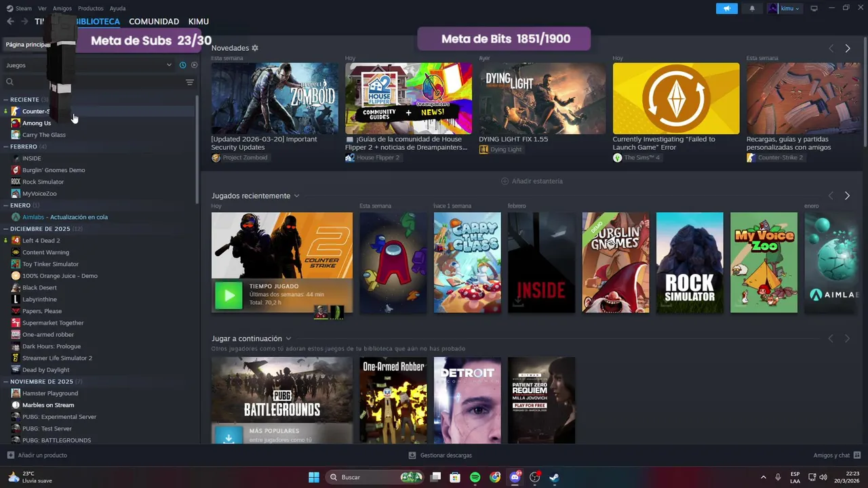Click the Aimlabs icon in the sidebar
The height and width of the screenshot is (488, 868).
click(16, 217)
